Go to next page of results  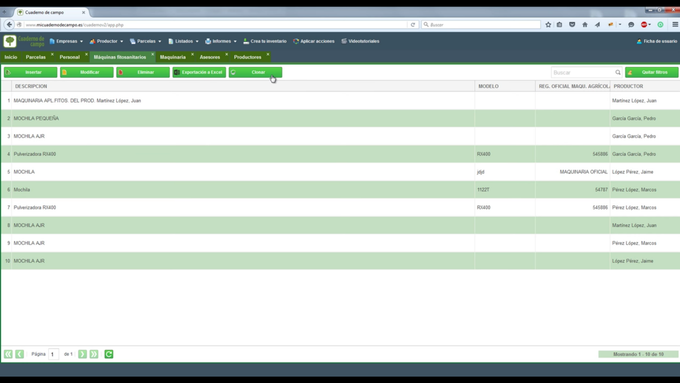(82, 354)
